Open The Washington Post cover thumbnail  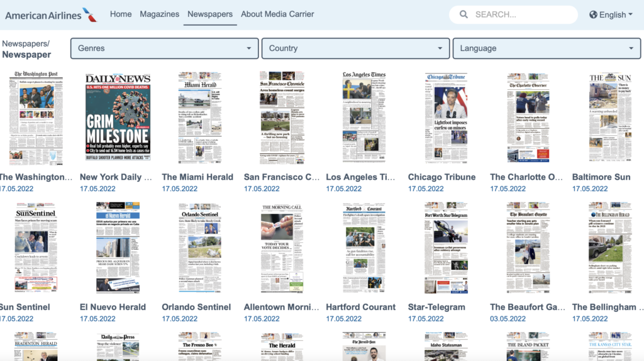pyautogui.click(x=36, y=118)
